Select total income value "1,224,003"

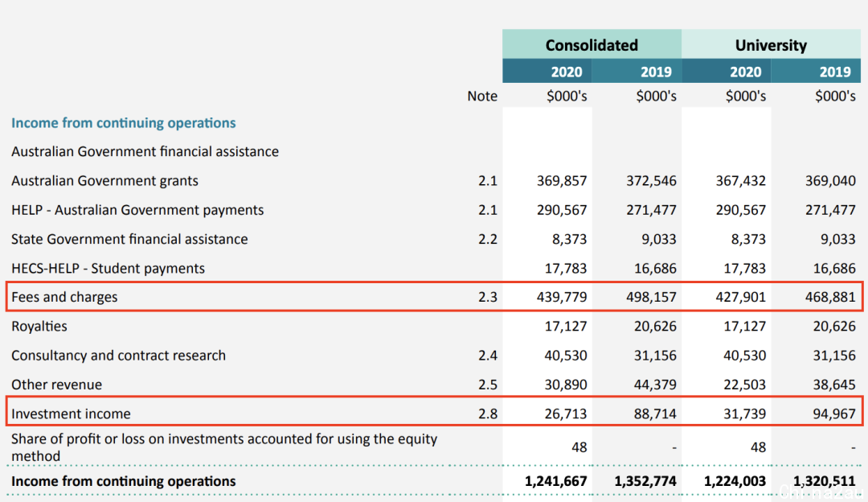735,481
